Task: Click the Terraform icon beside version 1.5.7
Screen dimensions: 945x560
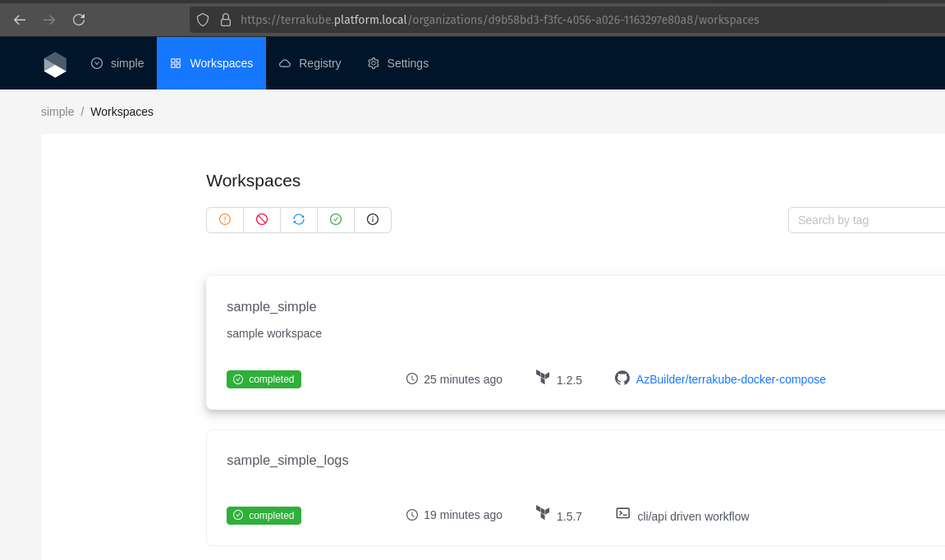Action: 543,514
